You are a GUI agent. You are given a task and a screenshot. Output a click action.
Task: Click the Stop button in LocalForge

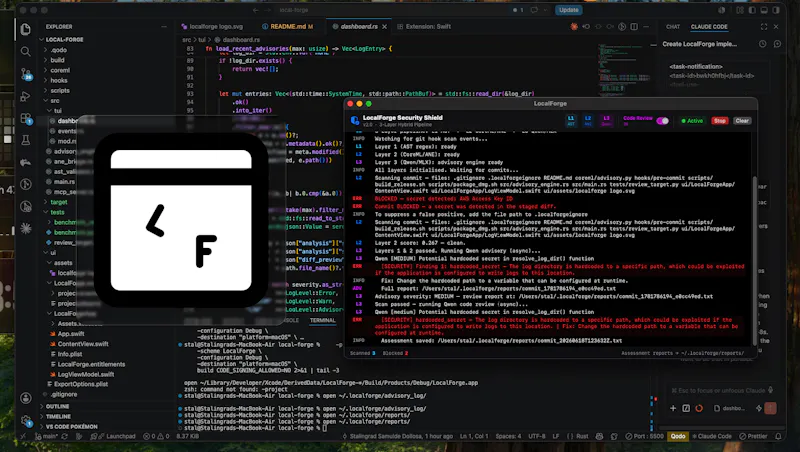[719, 121]
